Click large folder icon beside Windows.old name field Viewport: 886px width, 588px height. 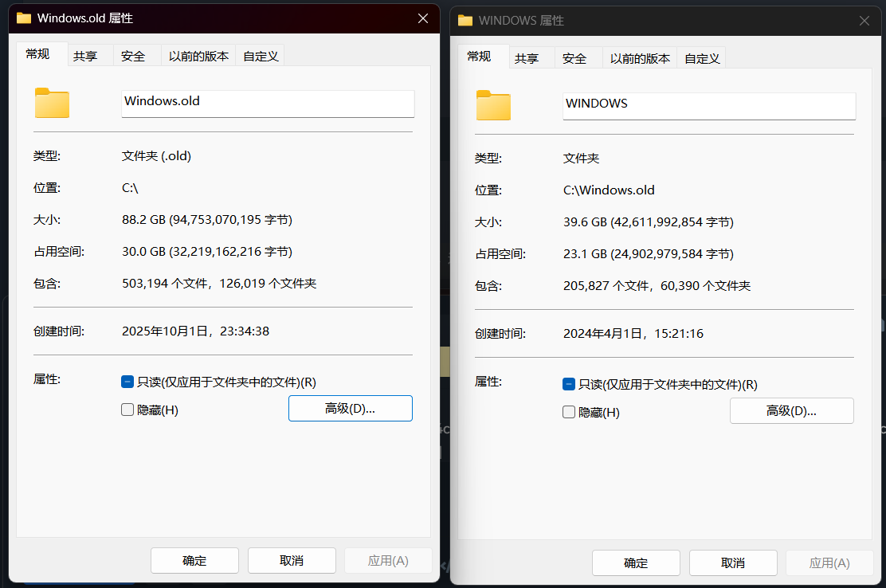click(52, 104)
